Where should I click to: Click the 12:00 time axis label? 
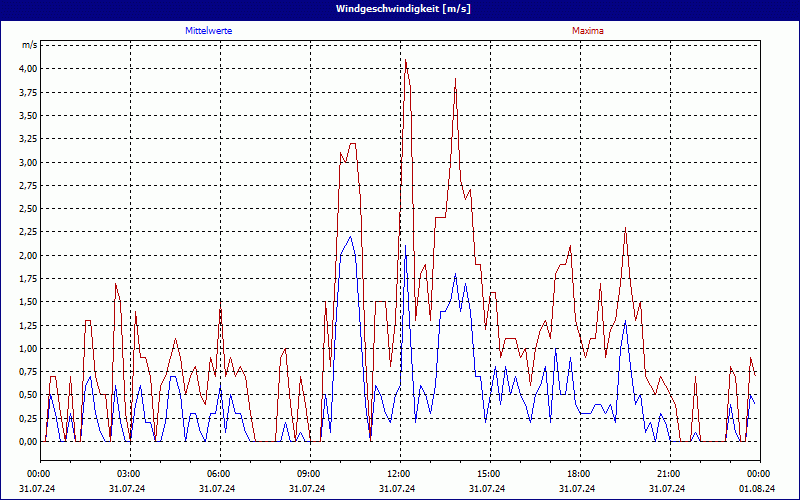(x=400, y=474)
